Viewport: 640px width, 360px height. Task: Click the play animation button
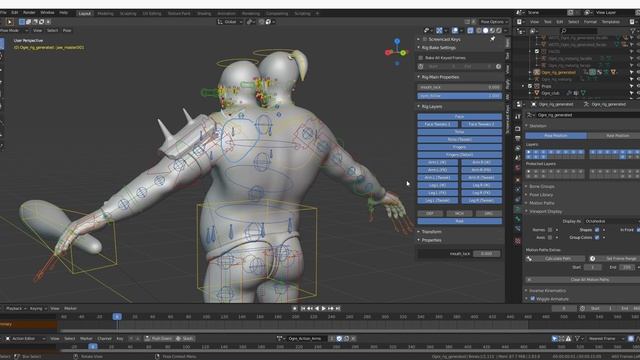tap(324, 309)
